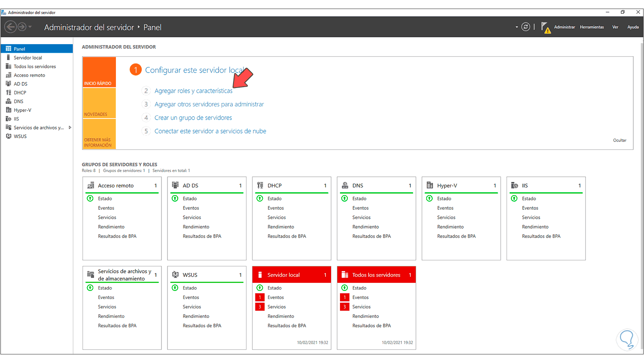
Task: Select Servidor local in sidebar
Action: (28, 58)
